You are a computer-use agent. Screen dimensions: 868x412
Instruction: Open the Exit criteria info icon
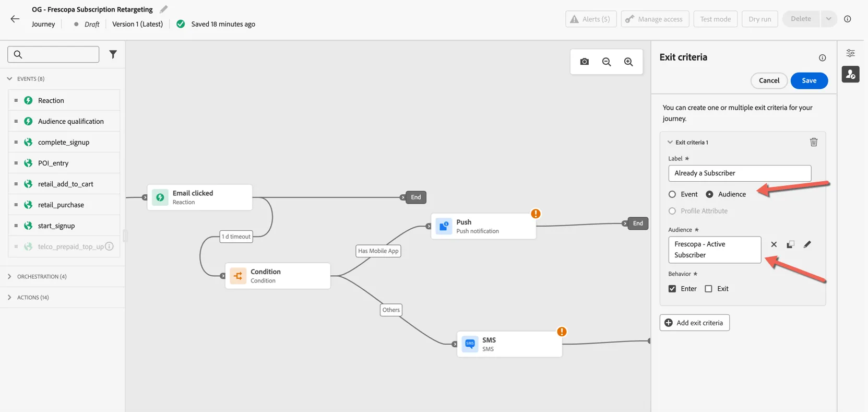click(822, 57)
